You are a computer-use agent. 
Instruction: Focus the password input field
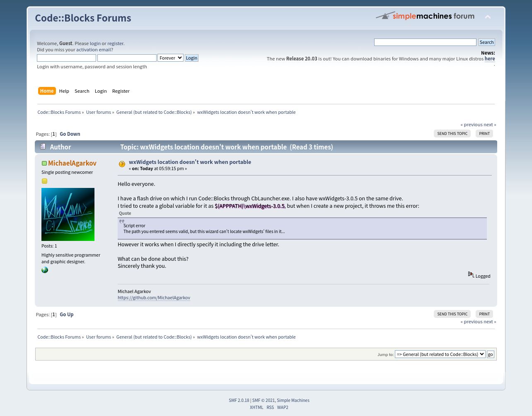click(127, 58)
